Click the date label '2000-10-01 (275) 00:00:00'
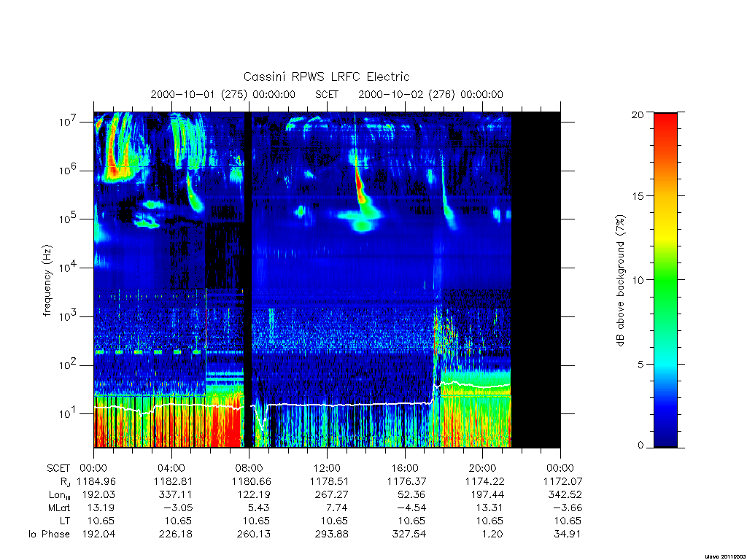 [x=223, y=94]
